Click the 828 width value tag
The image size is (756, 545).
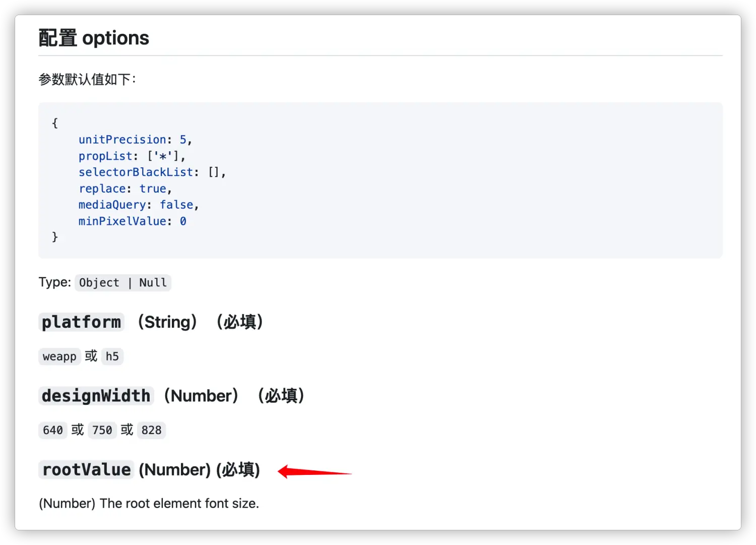coord(151,430)
